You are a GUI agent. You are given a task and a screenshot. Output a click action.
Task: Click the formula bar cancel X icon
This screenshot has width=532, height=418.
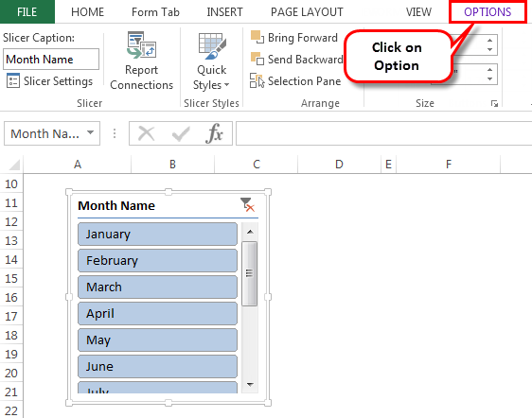click(146, 133)
